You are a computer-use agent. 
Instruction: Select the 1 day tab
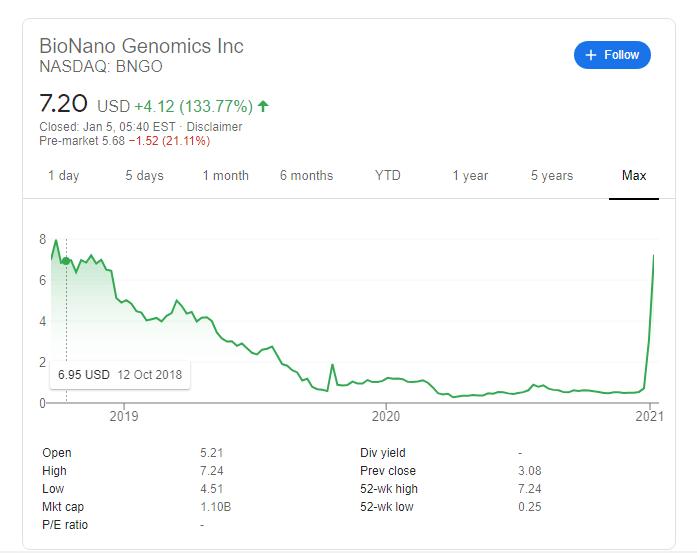(x=63, y=175)
